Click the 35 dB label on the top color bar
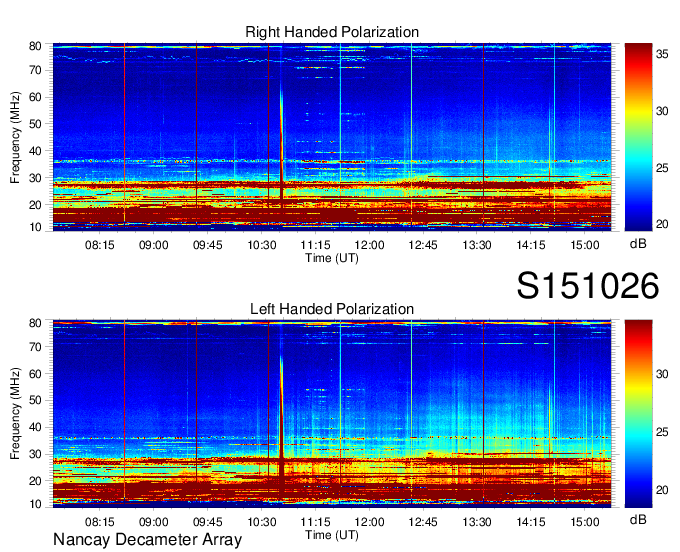680x552 pixels. 662,54
